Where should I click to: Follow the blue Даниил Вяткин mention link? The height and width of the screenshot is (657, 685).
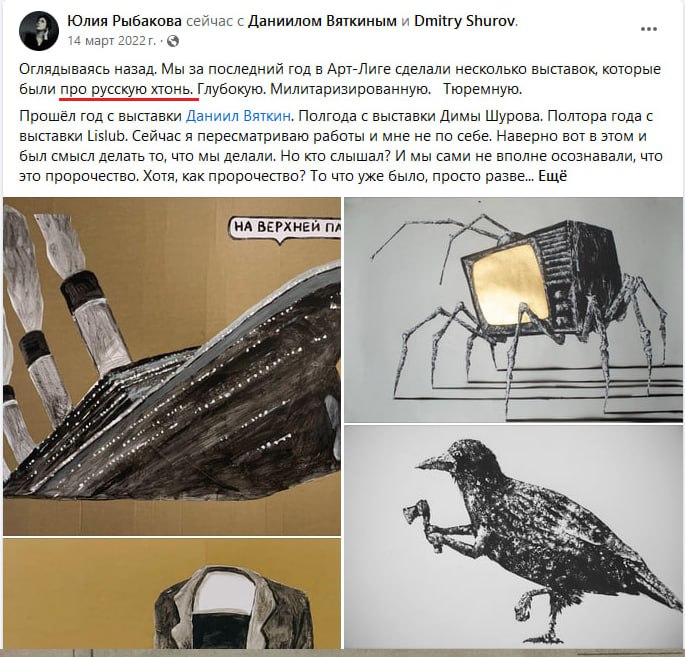(238, 116)
